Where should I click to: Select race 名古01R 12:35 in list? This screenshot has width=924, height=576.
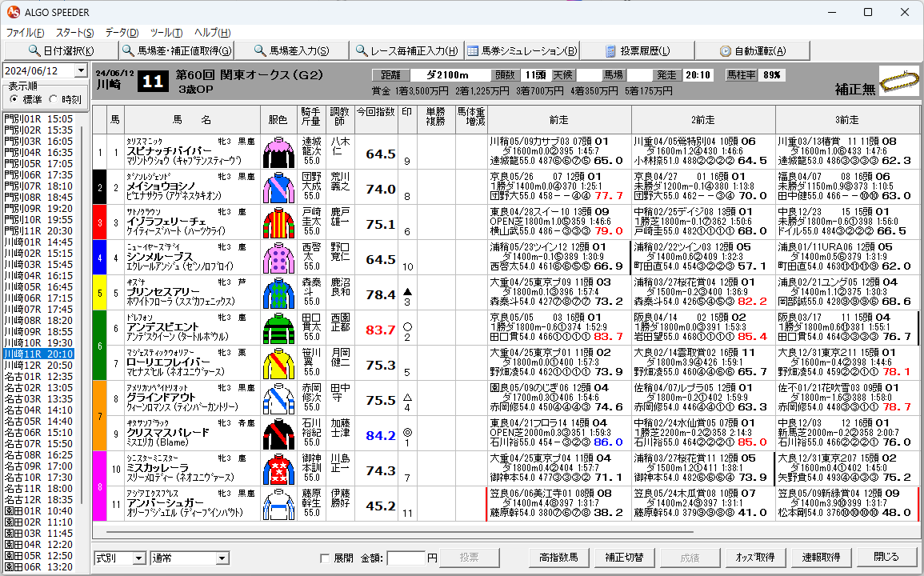[x=38, y=376]
